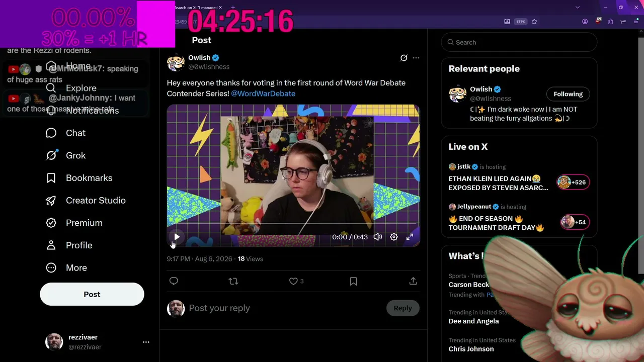Click the Bookmarks ribbon icon
This screenshot has width=644, height=362.
pos(51,178)
